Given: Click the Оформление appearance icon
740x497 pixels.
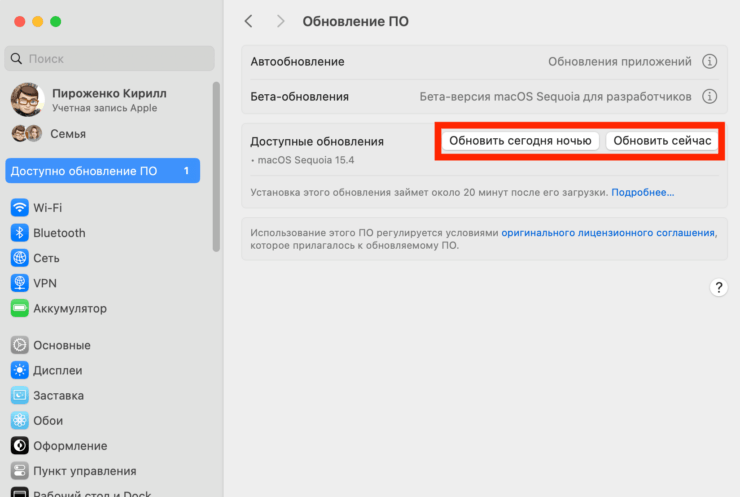Looking at the screenshot, I should pyautogui.click(x=19, y=446).
